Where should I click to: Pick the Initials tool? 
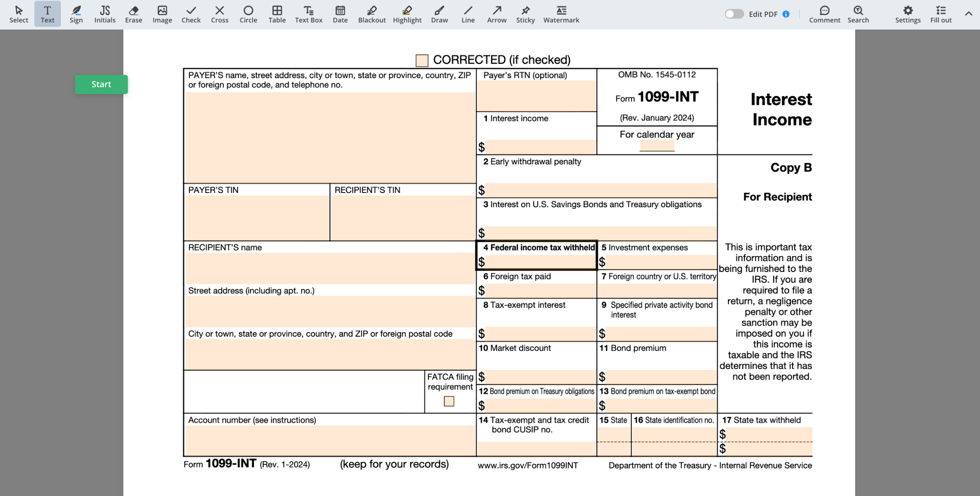[x=105, y=14]
